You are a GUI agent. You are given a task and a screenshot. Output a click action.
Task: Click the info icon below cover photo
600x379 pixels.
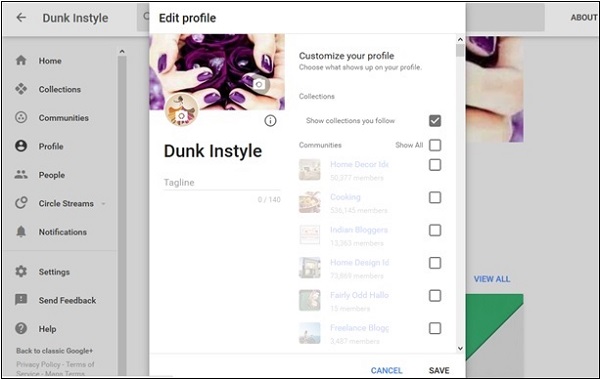click(270, 121)
